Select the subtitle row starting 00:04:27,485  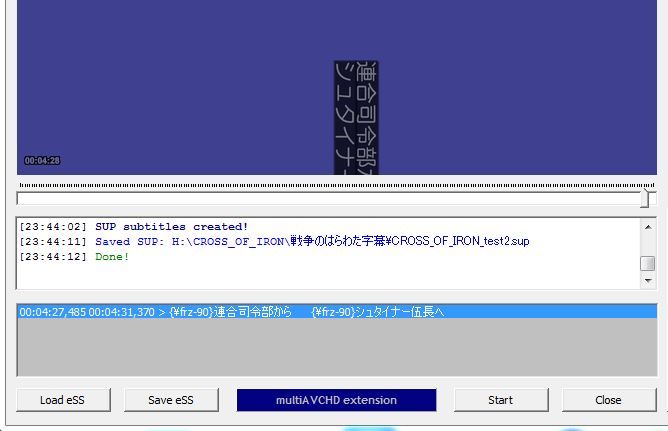(x=337, y=312)
